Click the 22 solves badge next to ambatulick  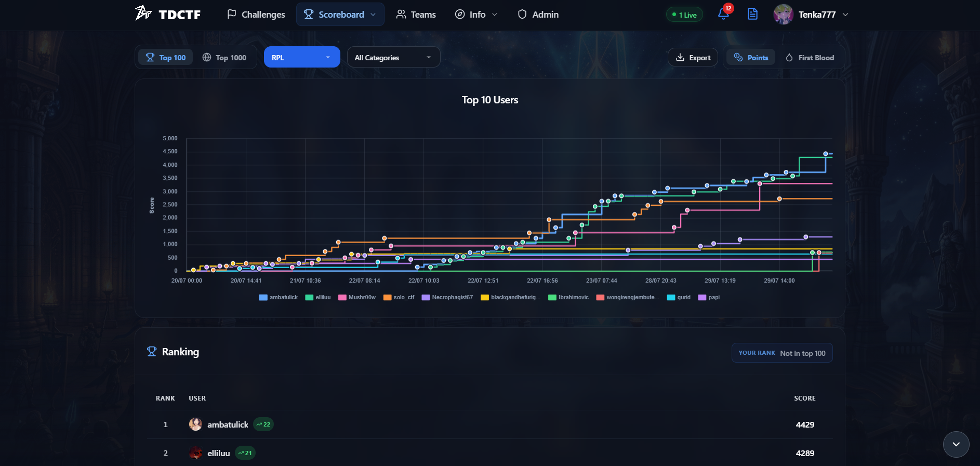(263, 424)
